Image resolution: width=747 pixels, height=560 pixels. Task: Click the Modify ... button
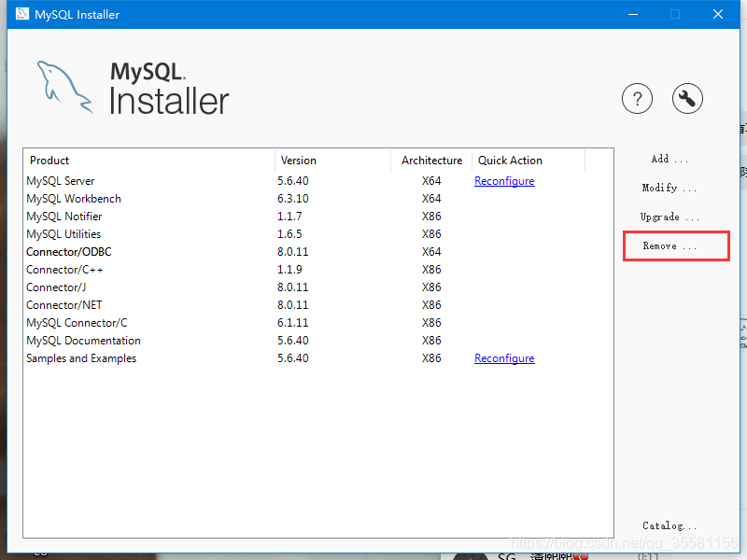[669, 189]
